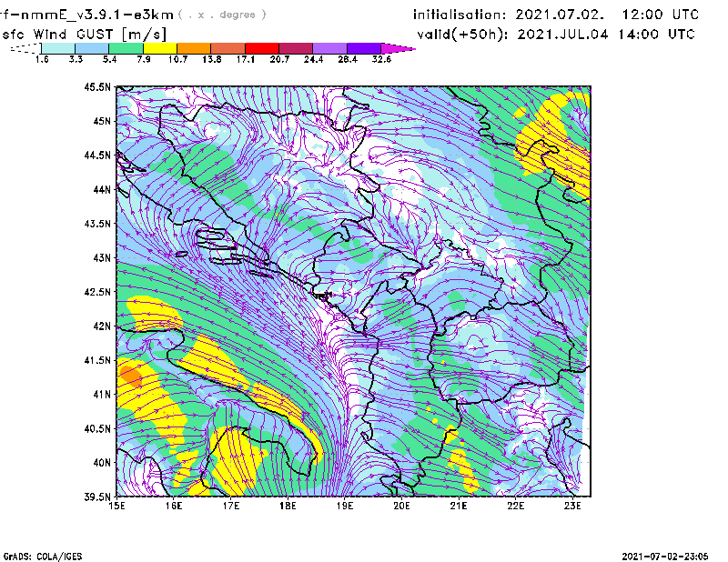Click the legend value 24.4
The width and height of the screenshot is (728, 562).
[313, 59]
